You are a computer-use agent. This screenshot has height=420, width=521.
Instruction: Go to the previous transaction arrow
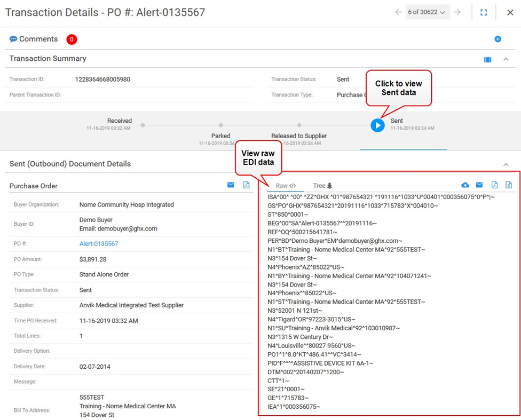398,12
